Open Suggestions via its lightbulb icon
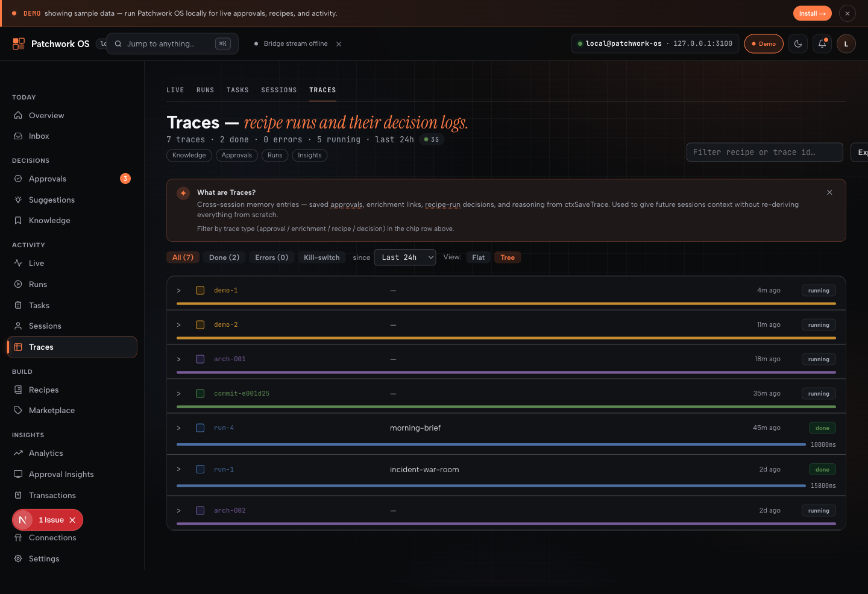Viewport: 868px width, 594px height. [x=18, y=200]
